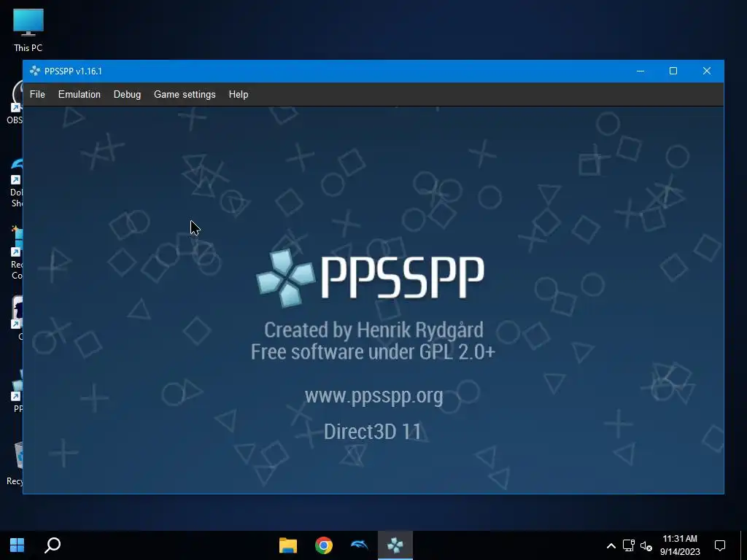
Task: Open clock showing 11:31 AM
Action: pos(680,545)
